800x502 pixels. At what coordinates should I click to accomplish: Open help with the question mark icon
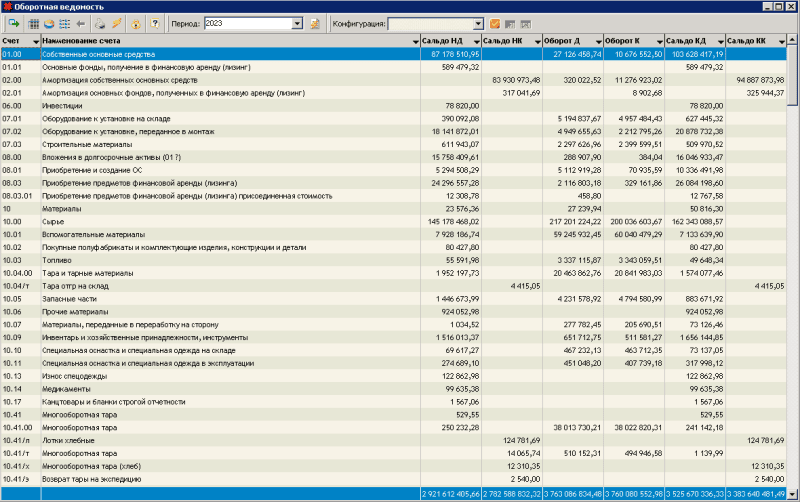point(154,22)
